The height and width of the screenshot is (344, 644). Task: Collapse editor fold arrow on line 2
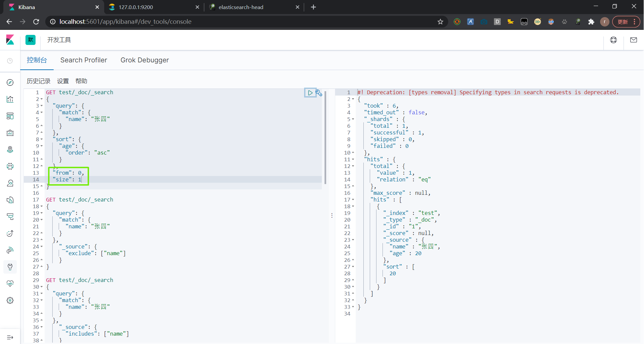(x=42, y=99)
